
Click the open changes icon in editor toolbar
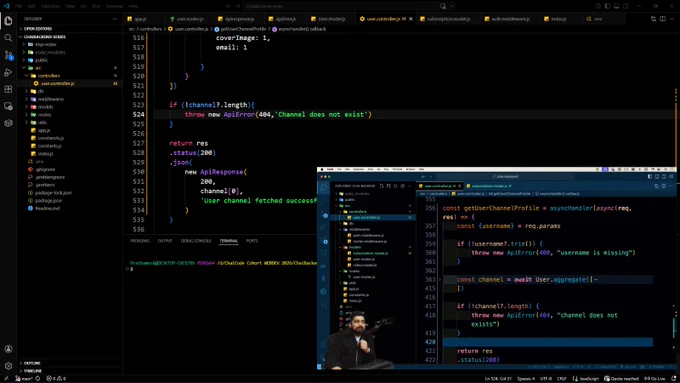click(654, 19)
